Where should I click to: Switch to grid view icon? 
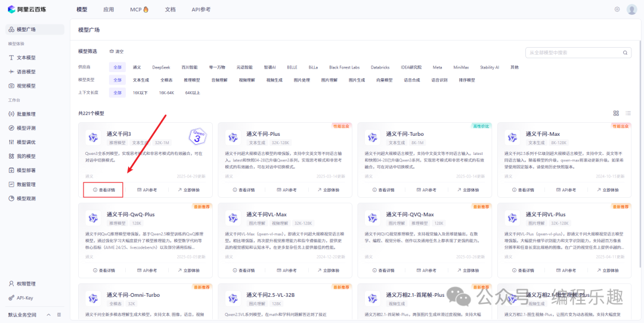(616, 113)
